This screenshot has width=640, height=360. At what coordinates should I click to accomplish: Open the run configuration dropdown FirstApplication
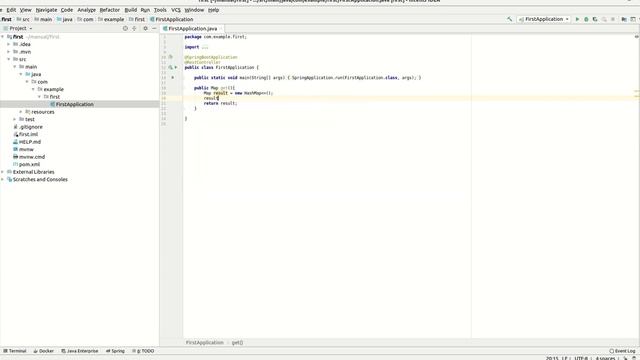(x=544, y=19)
